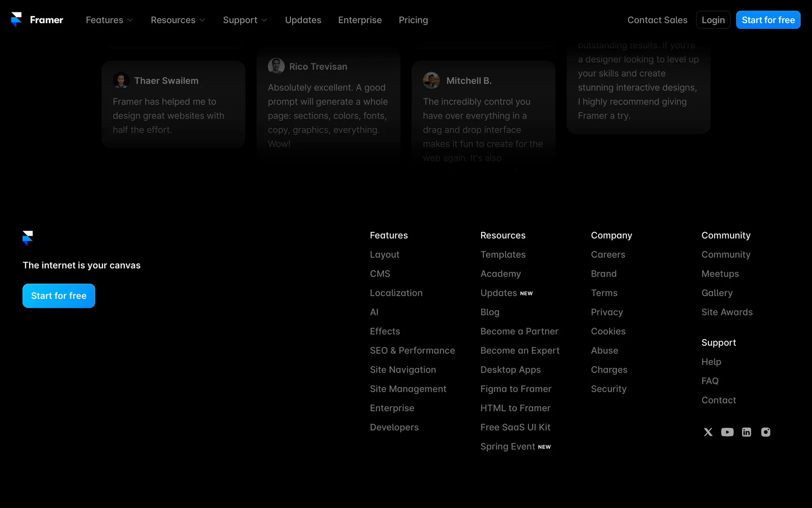Click Mitchell B.'s profile picture

(431, 80)
